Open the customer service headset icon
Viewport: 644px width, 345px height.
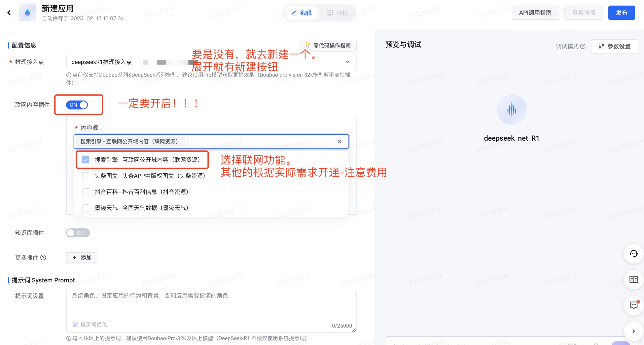[x=633, y=253]
